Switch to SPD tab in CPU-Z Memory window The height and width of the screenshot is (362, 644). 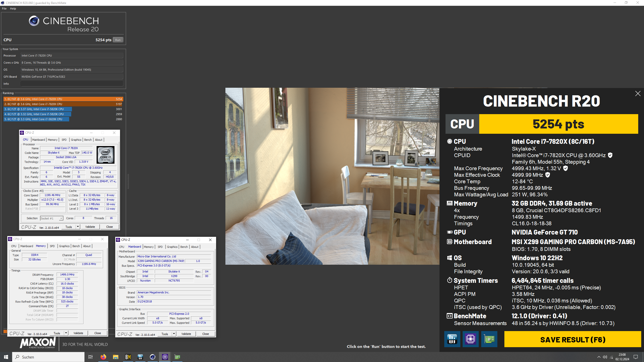52,246
